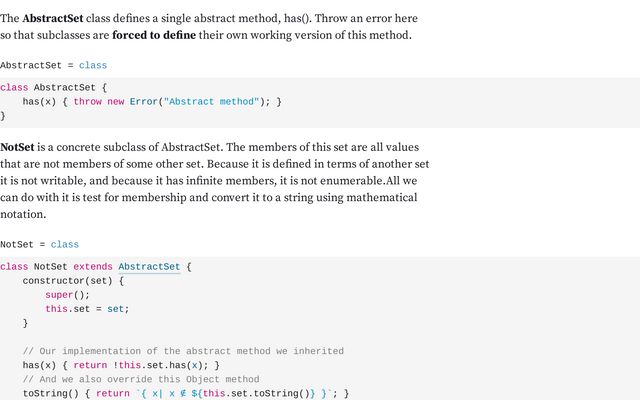Viewport: 640px width, 400px height.
Task: Click the "And we also override" comment line
Action: [140, 380]
